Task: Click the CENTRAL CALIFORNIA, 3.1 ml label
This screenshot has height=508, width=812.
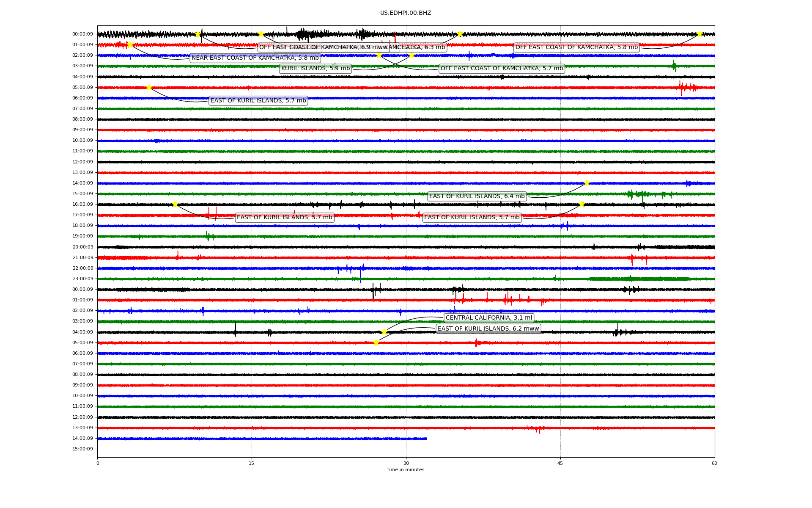Action: [489, 318]
